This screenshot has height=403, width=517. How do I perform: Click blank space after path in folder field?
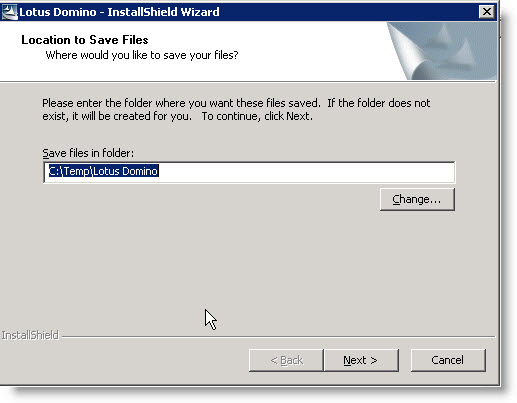[307, 172]
